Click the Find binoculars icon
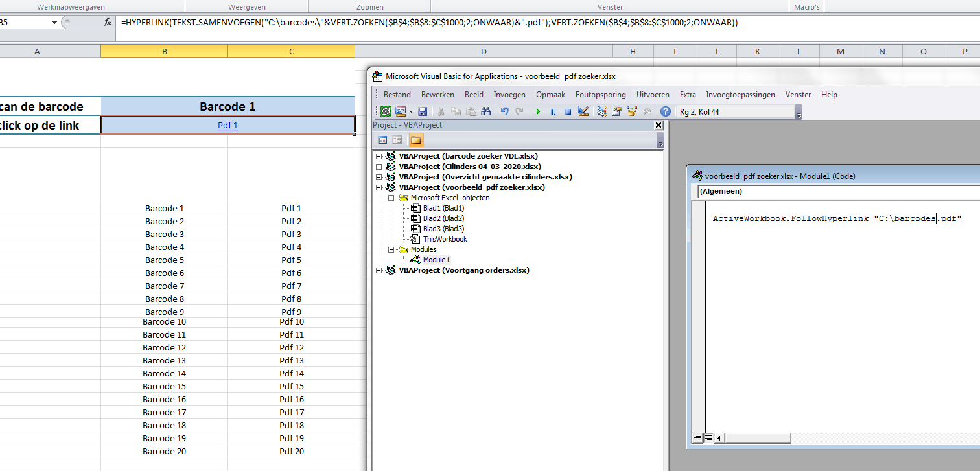The height and width of the screenshot is (471, 980). (x=485, y=111)
